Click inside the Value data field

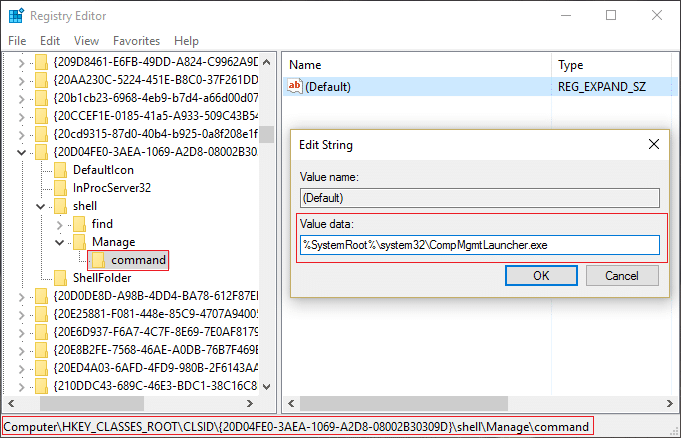tap(480, 245)
